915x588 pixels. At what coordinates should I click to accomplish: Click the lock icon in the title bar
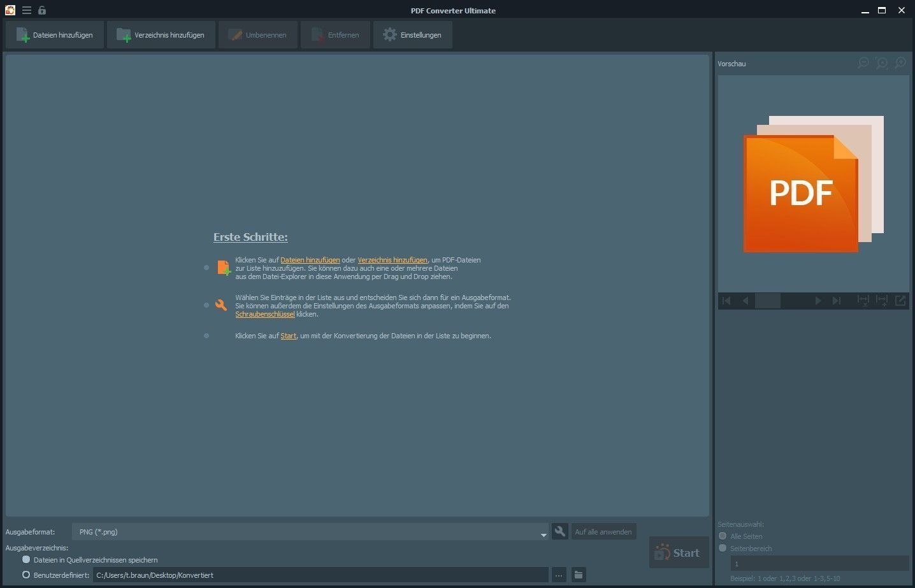click(42, 10)
